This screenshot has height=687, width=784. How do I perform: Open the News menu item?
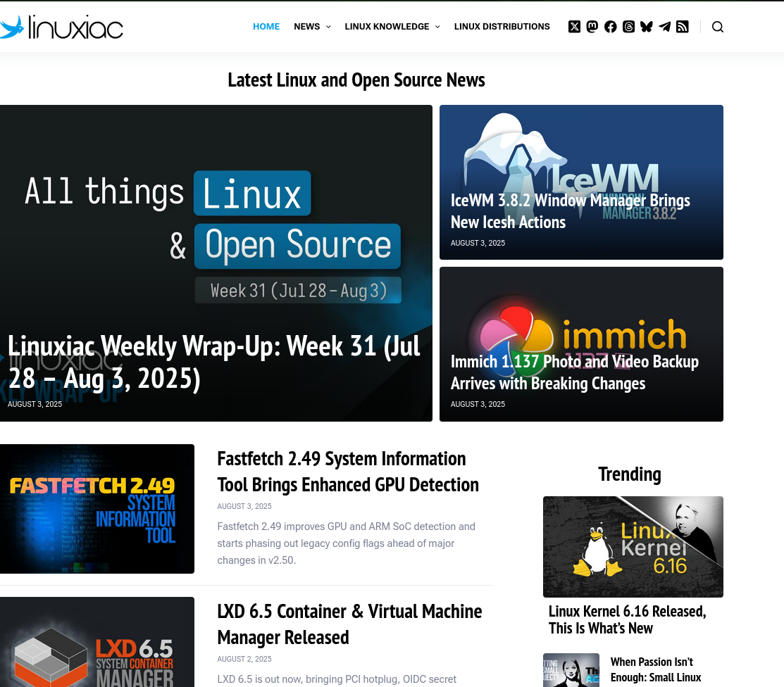[x=306, y=27]
